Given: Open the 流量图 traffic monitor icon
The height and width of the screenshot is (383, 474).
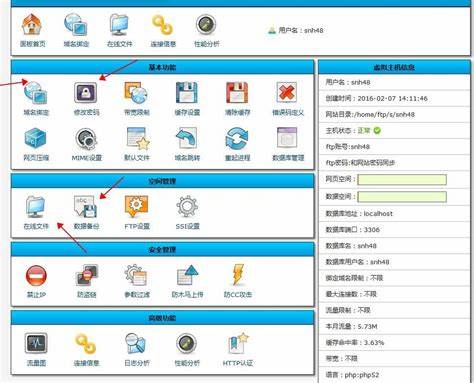Looking at the screenshot, I should tap(36, 343).
